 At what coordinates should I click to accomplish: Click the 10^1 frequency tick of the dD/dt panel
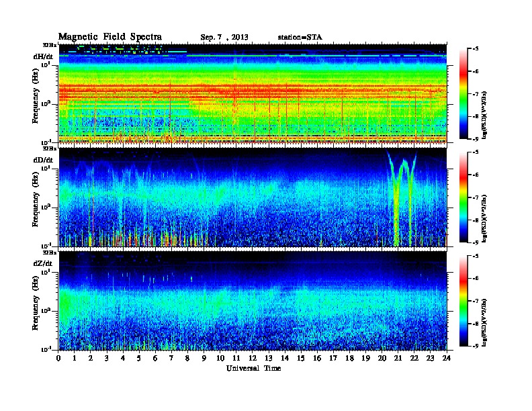[46, 168]
